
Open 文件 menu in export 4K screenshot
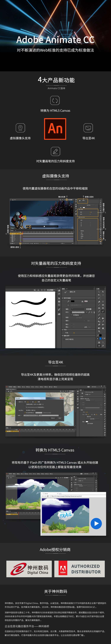pos(11,387)
